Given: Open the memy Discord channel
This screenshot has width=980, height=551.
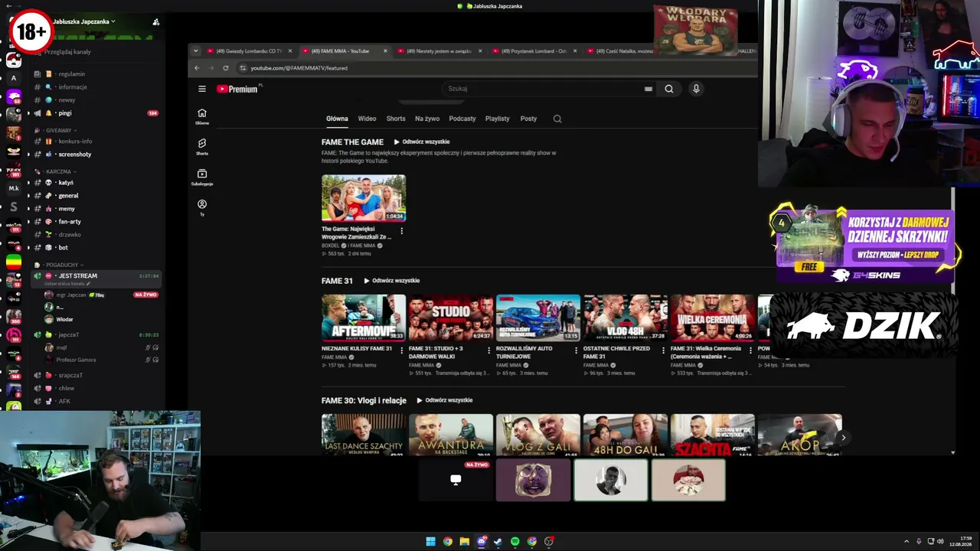Looking at the screenshot, I should pyautogui.click(x=94, y=209).
